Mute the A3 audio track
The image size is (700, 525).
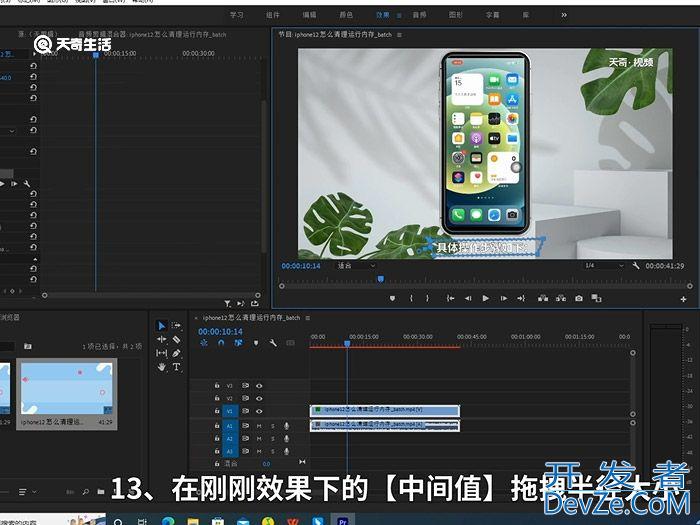coord(258,451)
